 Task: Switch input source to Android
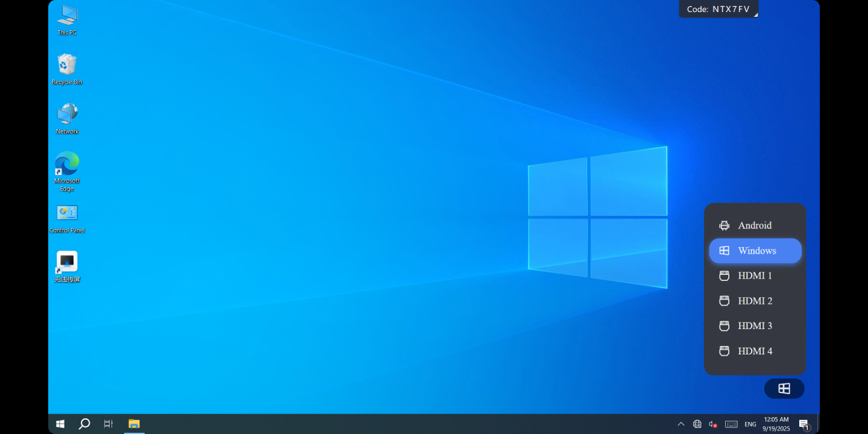[755, 225]
